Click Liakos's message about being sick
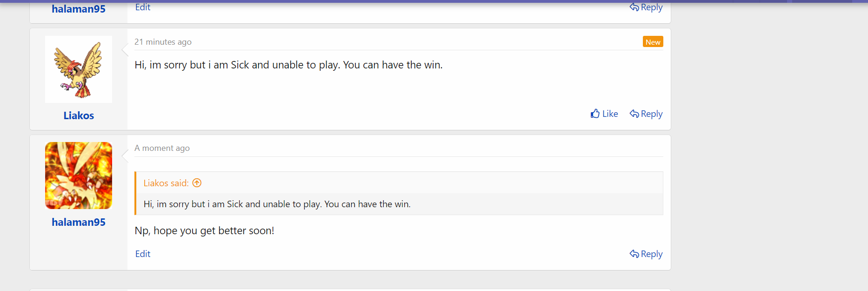 tap(288, 65)
